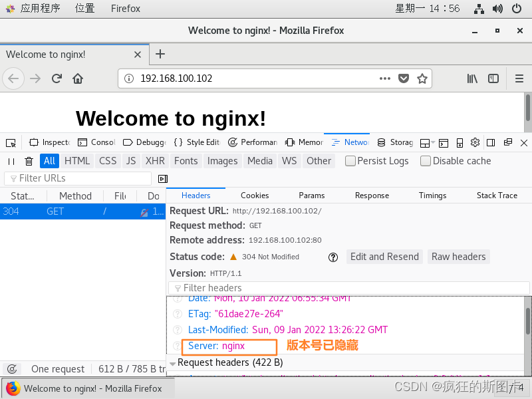Filter requests by Fonts
The width and height of the screenshot is (532, 399).
point(186,161)
